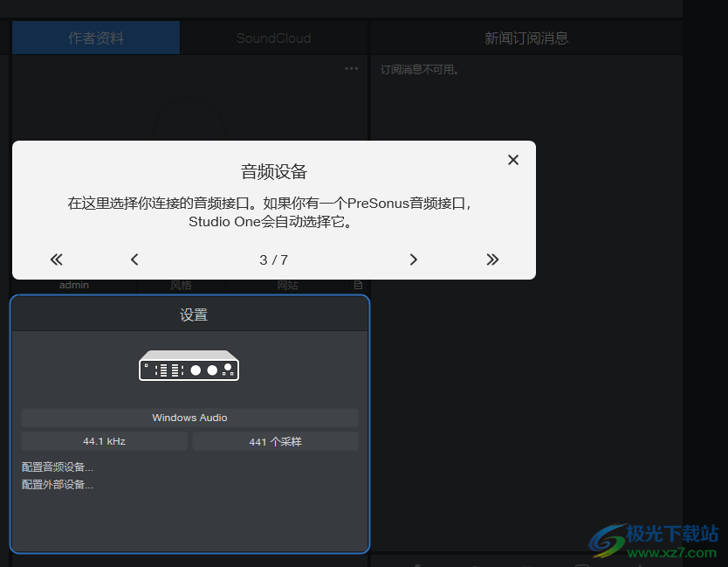This screenshot has width=728, height=567.
Task: Switch to the SoundCloud tab
Action: pos(272,38)
